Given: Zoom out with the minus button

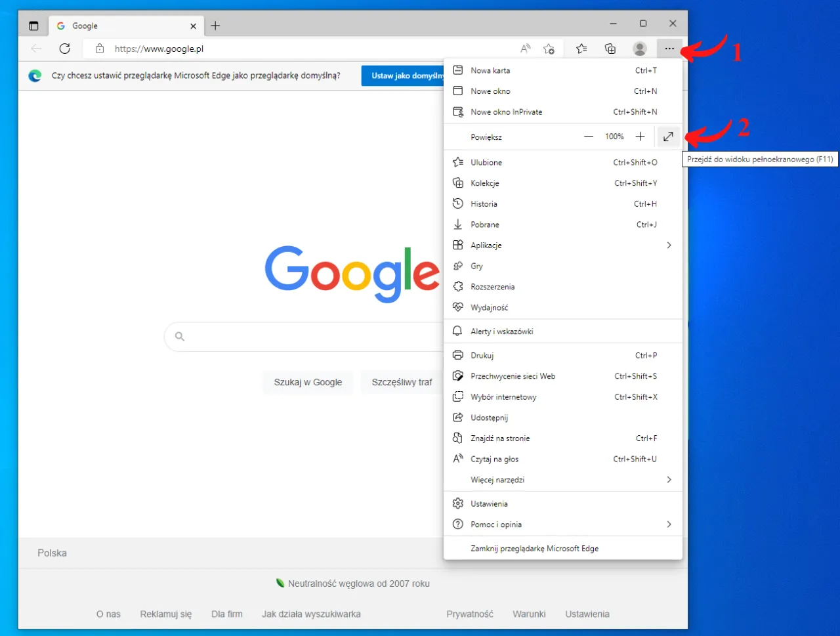Looking at the screenshot, I should (589, 137).
